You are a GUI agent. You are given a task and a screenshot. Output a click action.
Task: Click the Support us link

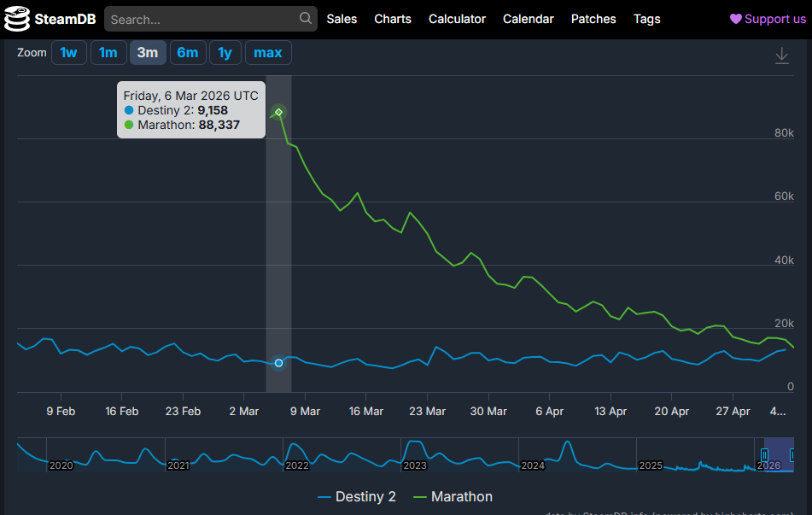point(768,19)
